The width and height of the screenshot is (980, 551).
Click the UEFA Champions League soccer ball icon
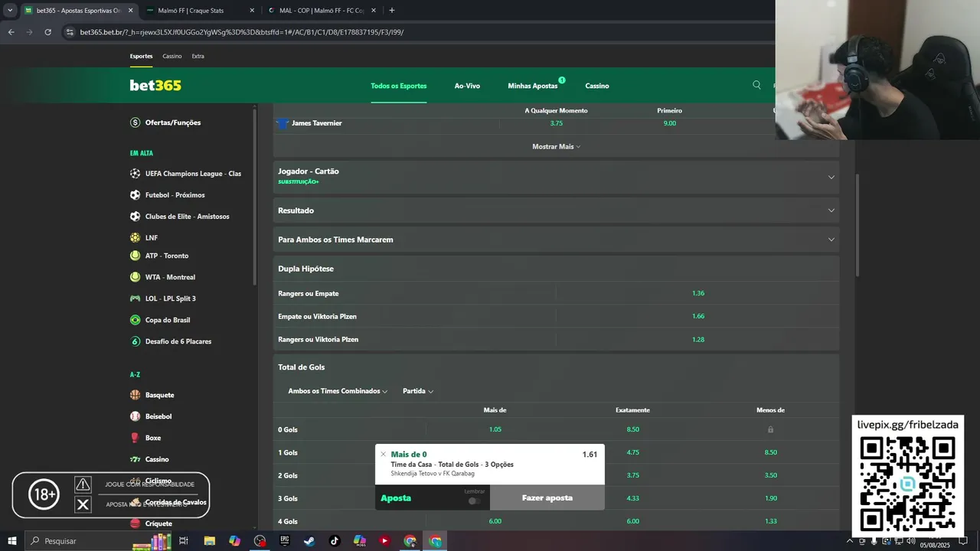tap(136, 174)
